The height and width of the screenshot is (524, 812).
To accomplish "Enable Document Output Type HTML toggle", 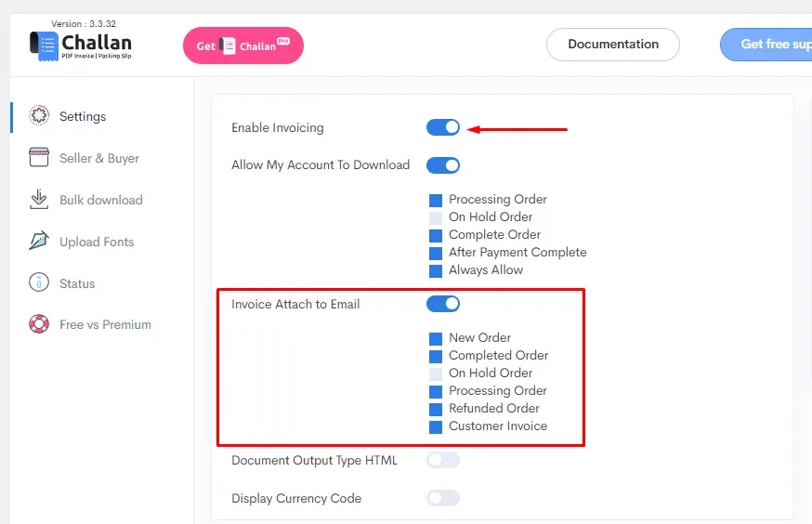I will [x=443, y=460].
